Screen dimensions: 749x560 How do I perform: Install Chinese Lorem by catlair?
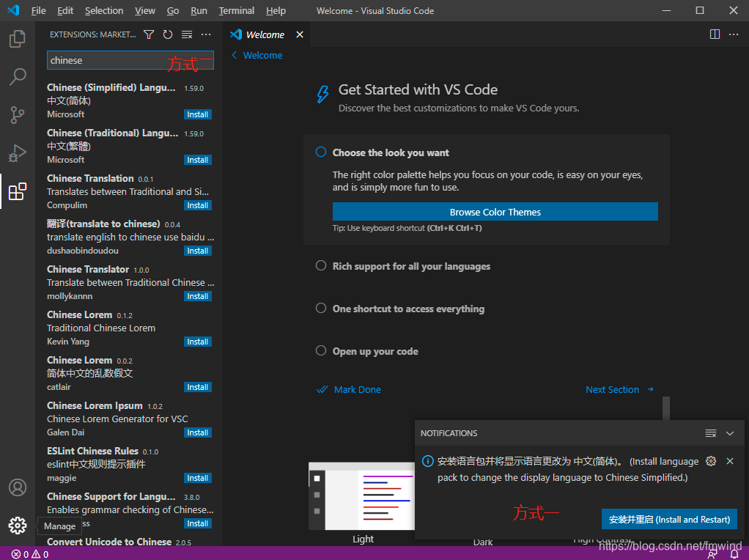pos(197,387)
